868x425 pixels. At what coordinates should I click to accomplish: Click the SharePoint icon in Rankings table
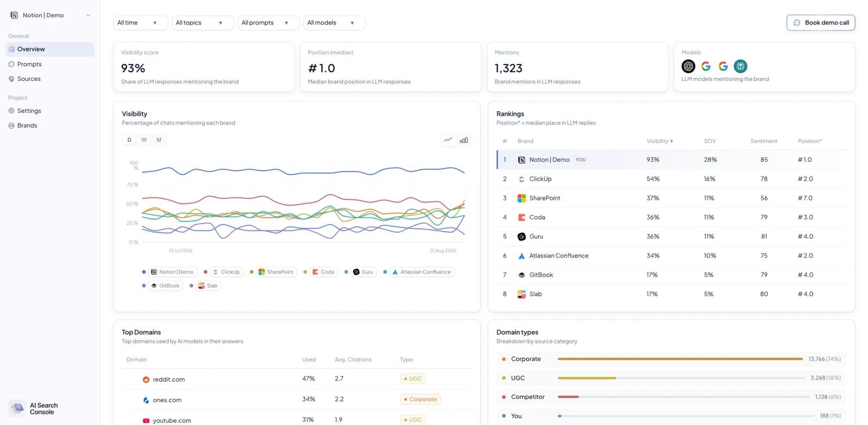521,198
